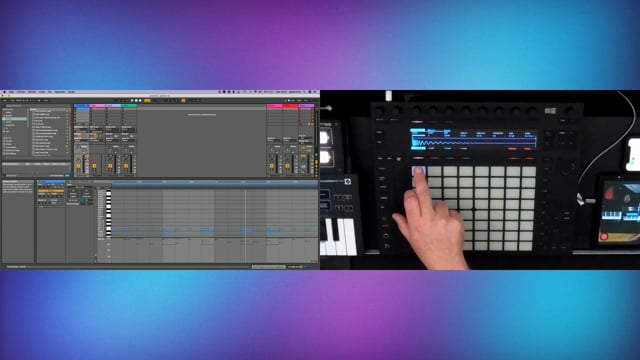Select the pink second track header

tap(98, 106)
